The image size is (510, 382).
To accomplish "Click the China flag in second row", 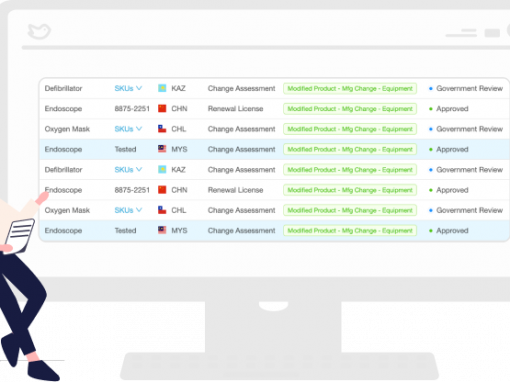I will 162,109.
